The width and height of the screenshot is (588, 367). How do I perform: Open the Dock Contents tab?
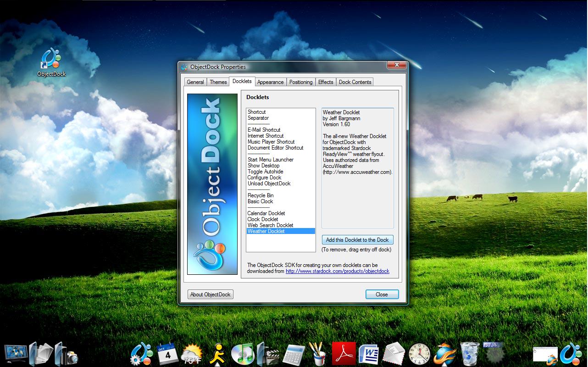point(355,82)
